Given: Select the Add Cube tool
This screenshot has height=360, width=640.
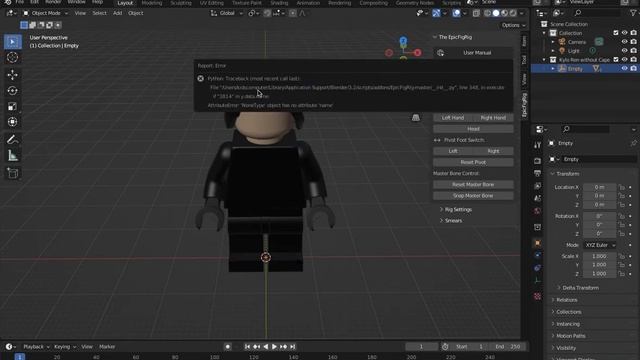Looking at the screenshot, I should click(x=13, y=173).
